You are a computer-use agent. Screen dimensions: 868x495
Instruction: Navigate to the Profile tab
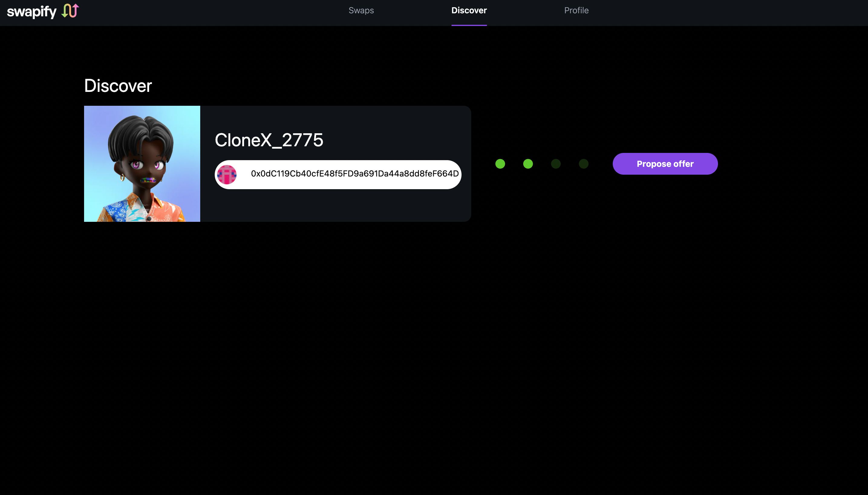(576, 10)
